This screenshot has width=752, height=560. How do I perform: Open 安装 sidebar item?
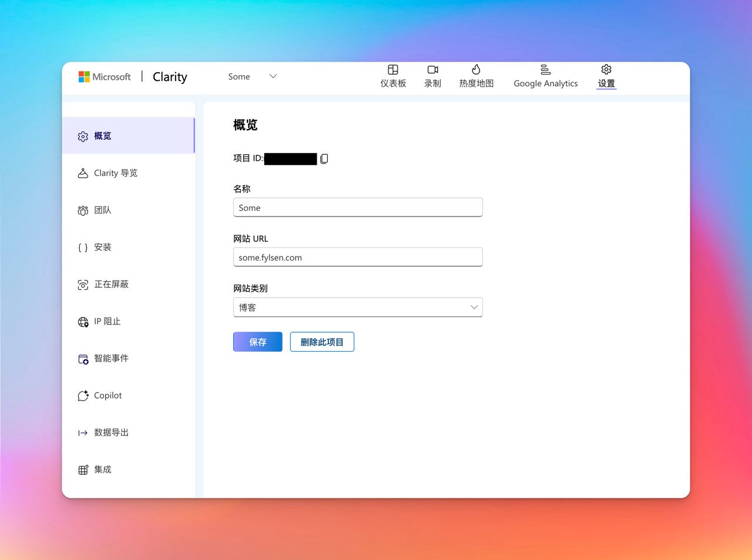(128, 247)
